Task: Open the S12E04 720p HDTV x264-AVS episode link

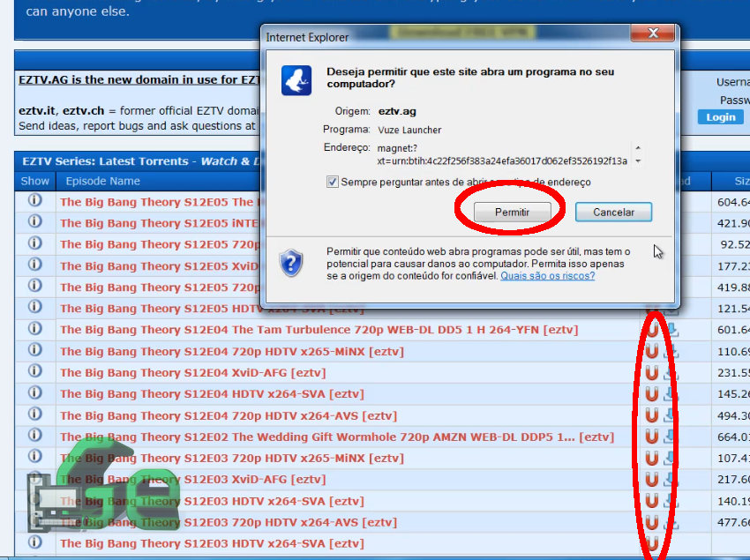Action: coord(229,415)
